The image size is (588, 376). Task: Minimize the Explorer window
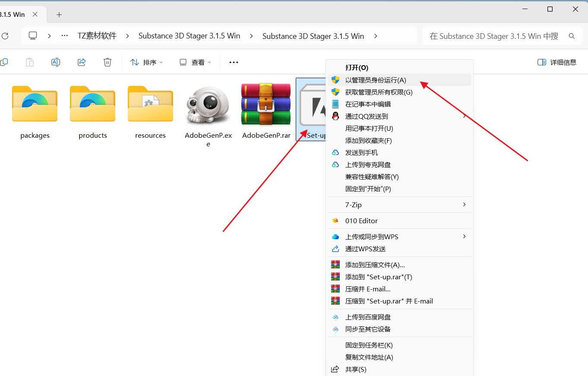coord(525,9)
